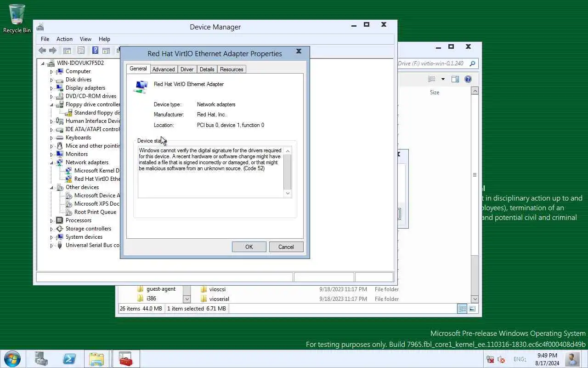Screen dimensions: 588x368
Task: Select Red Hat VirtIO Ethernet device with warning icon
Action: click(92, 179)
